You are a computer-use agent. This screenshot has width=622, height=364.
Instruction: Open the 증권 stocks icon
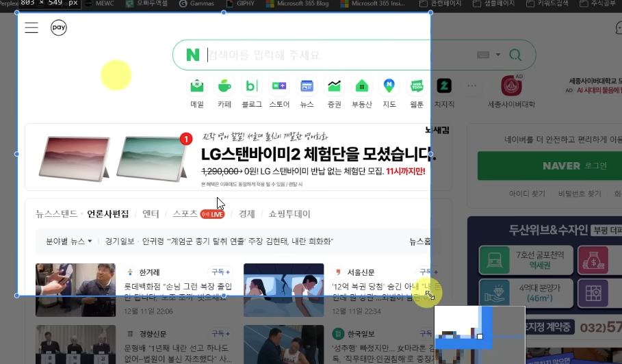point(335,86)
